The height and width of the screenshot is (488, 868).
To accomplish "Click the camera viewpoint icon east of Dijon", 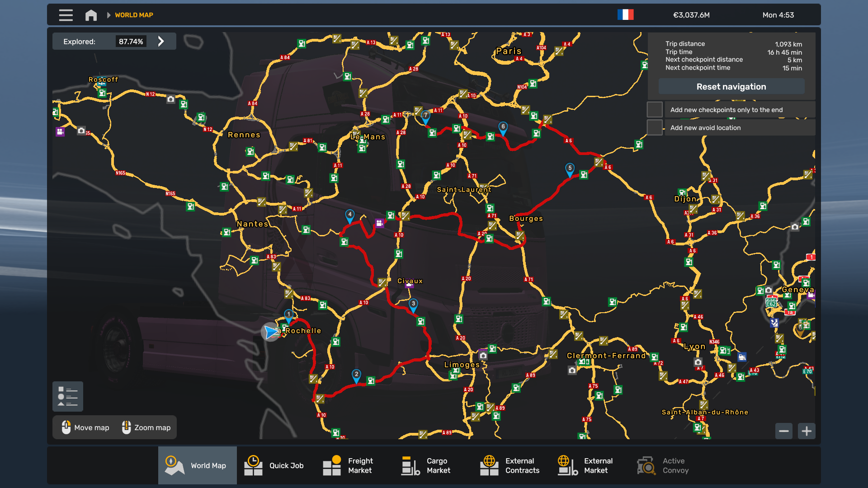I will coord(795,227).
